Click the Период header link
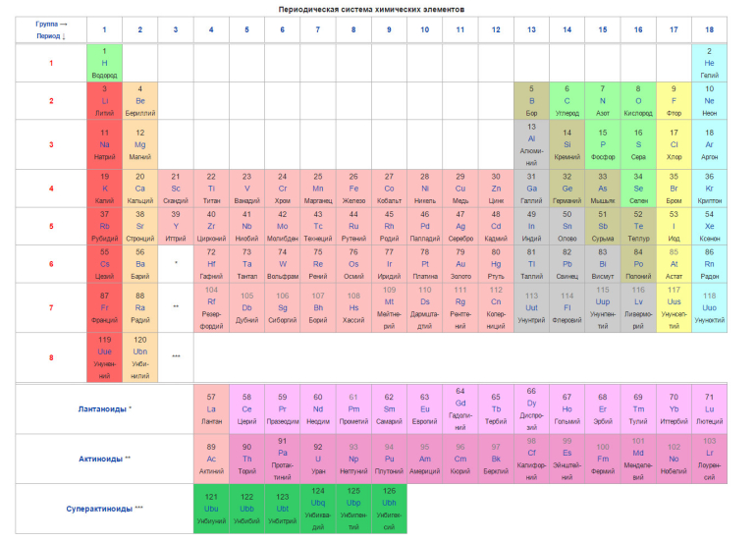This screenshot has width=756, height=541. point(48,36)
